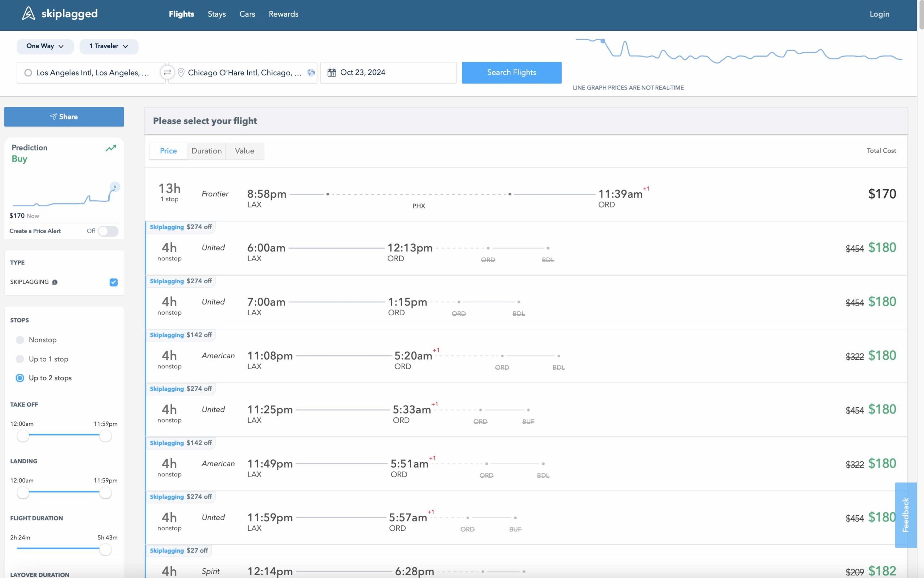Select the Frontier 8:58pm flight for $170
Screen dimensions: 924x578
click(526, 194)
